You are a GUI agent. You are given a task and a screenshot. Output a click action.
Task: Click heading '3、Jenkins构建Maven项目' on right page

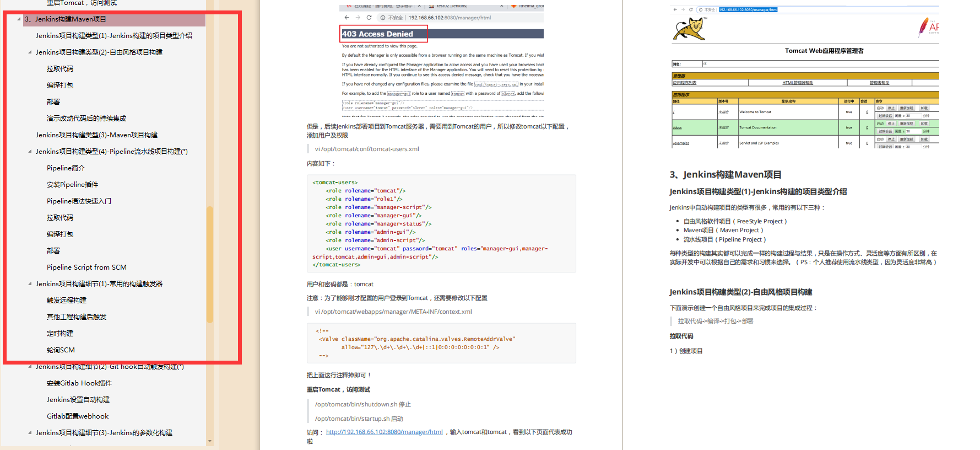tap(725, 174)
